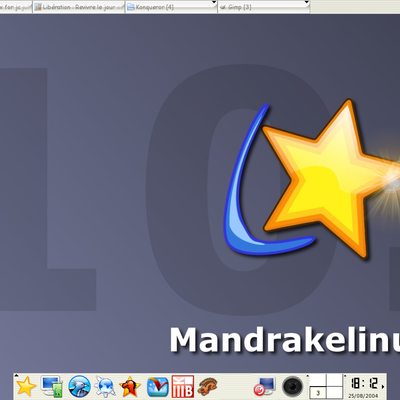The height and width of the screenshot is (400, 400).
Task: Click the monitor with red swirl icon
Action: pos(264,386)
